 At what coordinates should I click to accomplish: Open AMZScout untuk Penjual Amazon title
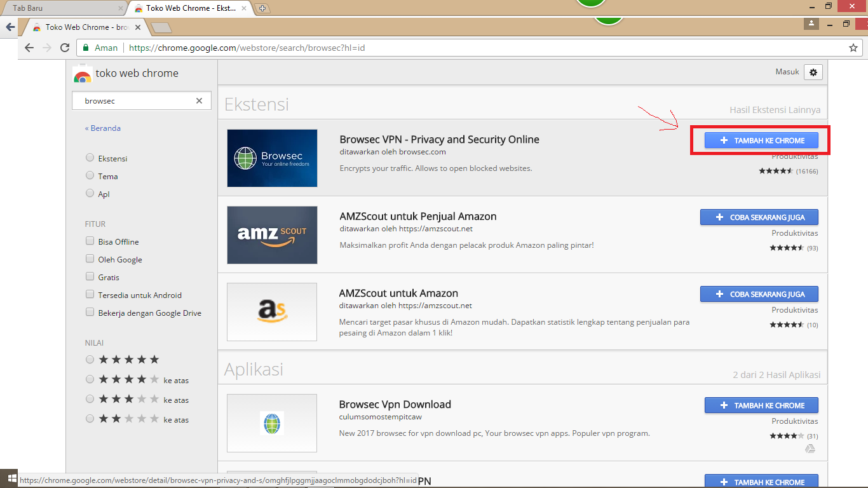(418, 216)
